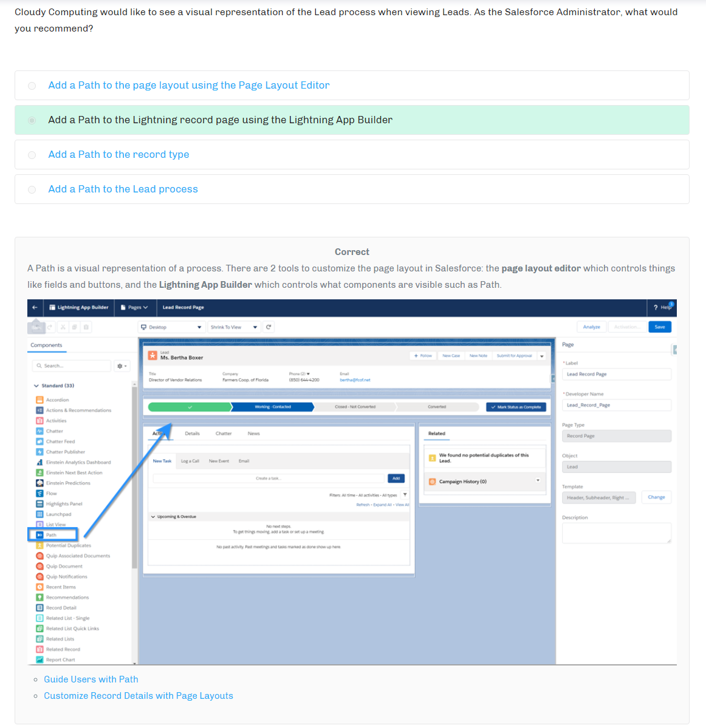The image size is (706, 728).
Task: Click the Analyze button
Action: pyautogui.click(x=591, y=327)
